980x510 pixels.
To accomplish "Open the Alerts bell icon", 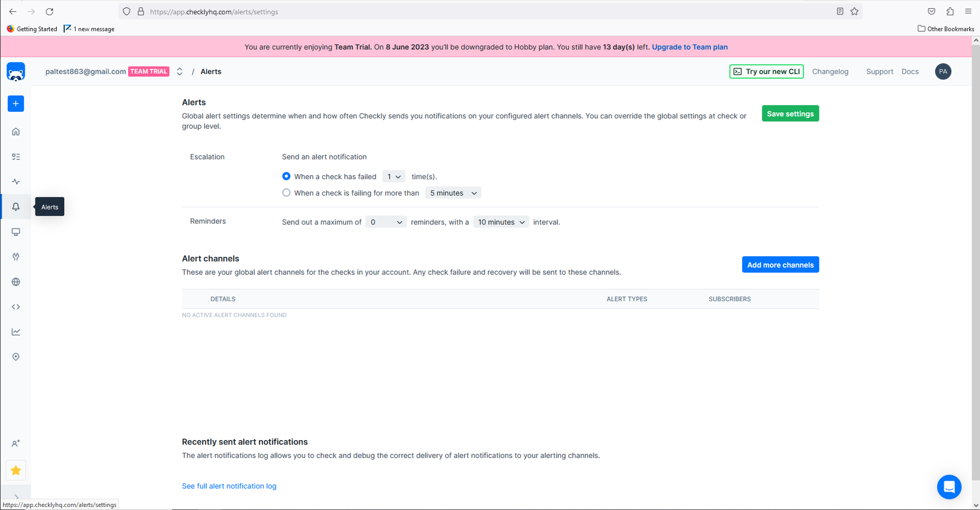I will tap(16, 207).
